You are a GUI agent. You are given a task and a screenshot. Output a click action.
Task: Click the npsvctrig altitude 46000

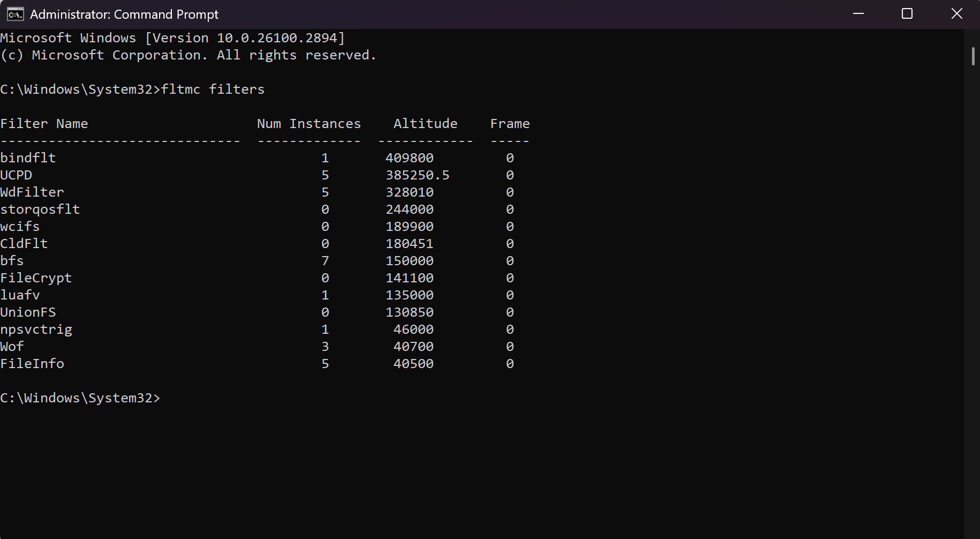pyautogui.click(x=413, y=330)
